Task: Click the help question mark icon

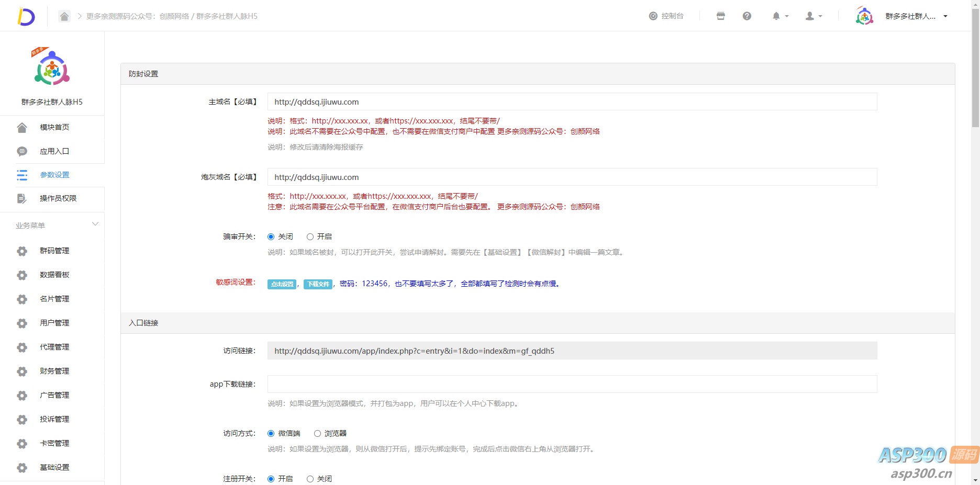Action: tap(747, 16)
